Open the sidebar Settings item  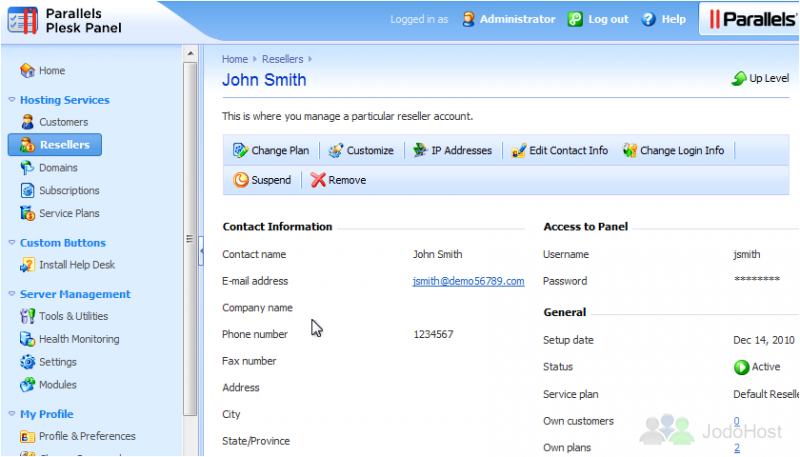point(58,362)
